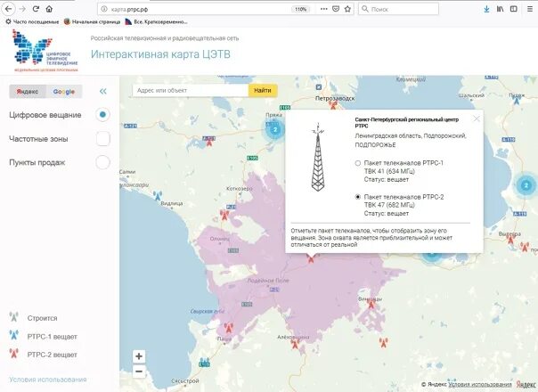Collapse the left panel with double chevron
The width and height of the screenshot is (538, 392).
point(103,91)
